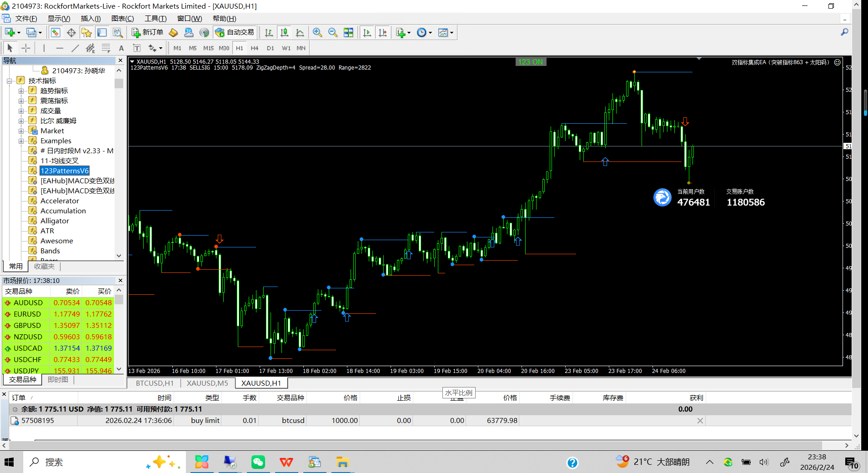Select the crosshair tool
This screenshot has height=473, width=868.
point(26,48)
